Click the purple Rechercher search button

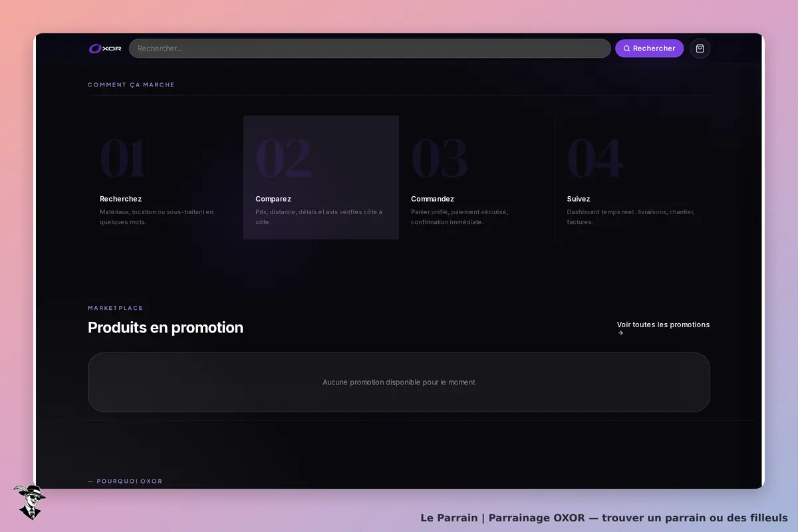[649, 49]
